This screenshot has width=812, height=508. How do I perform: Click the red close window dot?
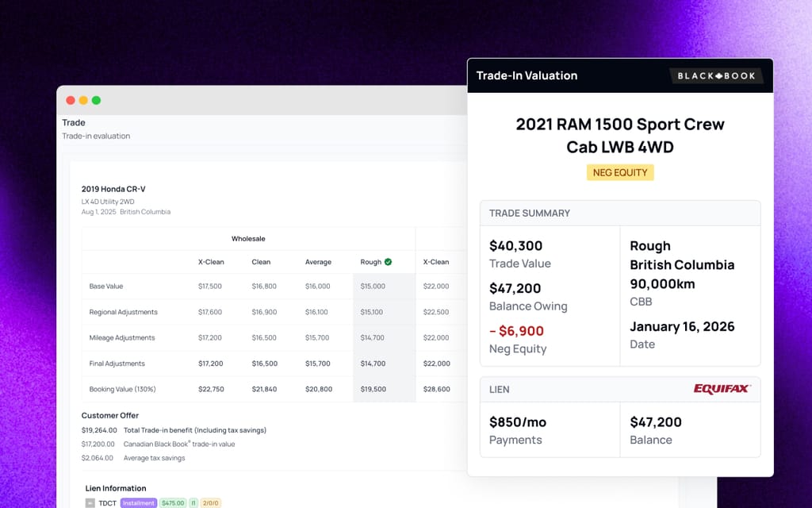[x=71, y=100]
